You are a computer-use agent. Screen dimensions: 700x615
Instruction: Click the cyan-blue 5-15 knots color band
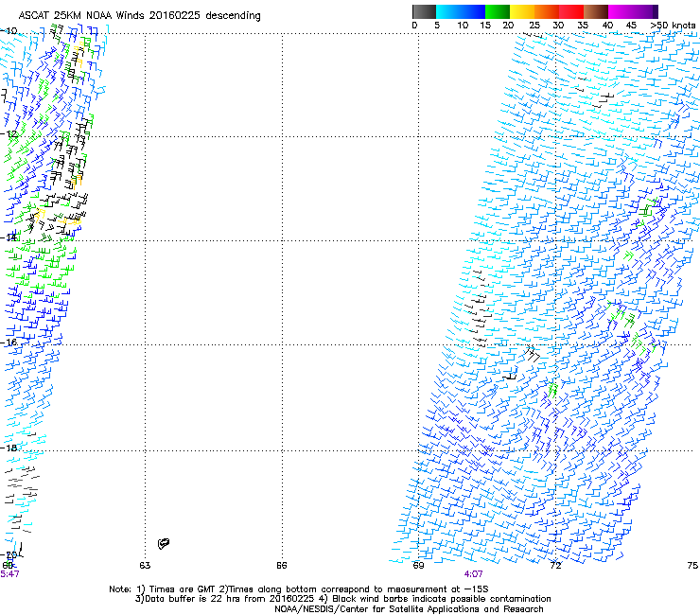[x=461, y=11]
